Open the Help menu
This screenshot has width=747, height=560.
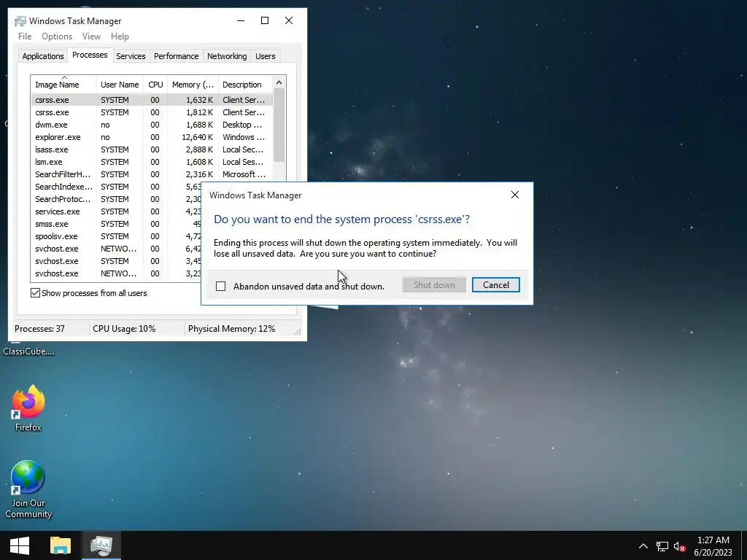(x=120, y=36)
